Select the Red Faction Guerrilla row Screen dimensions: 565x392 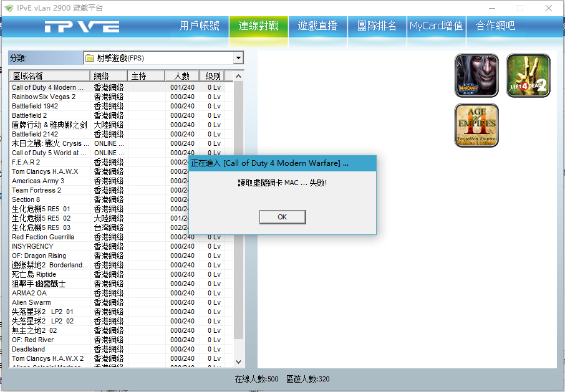(x=121, y=237)
